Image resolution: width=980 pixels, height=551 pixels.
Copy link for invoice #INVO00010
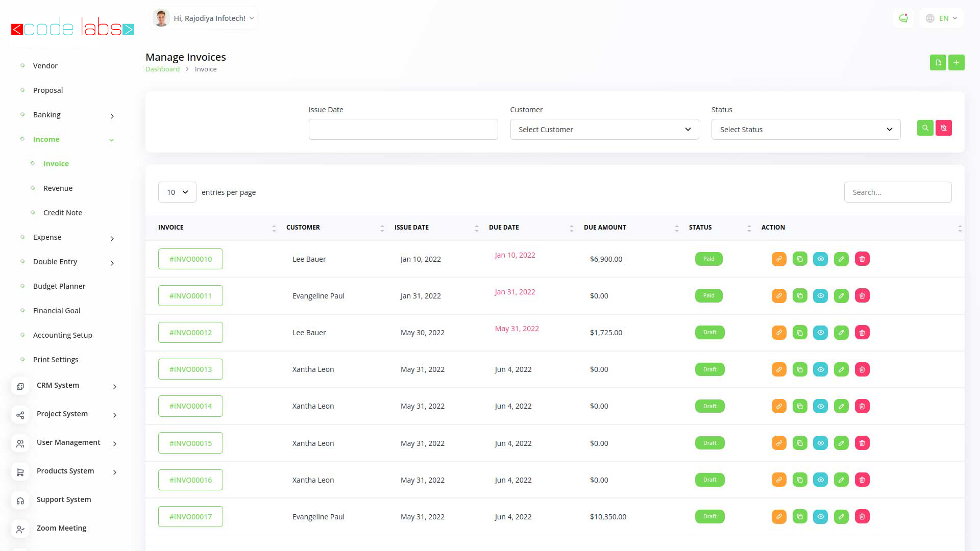tap(779, 259)
